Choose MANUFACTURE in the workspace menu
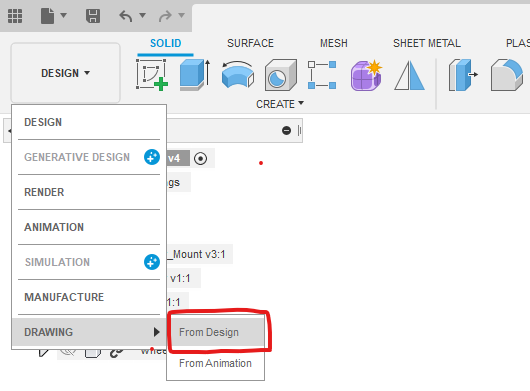 (x=89, y=297)
